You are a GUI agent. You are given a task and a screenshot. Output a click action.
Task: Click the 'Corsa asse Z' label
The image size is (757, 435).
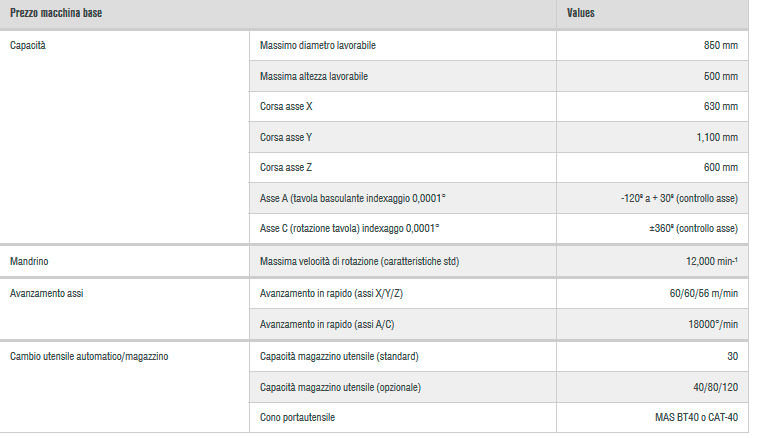point(286,167)
